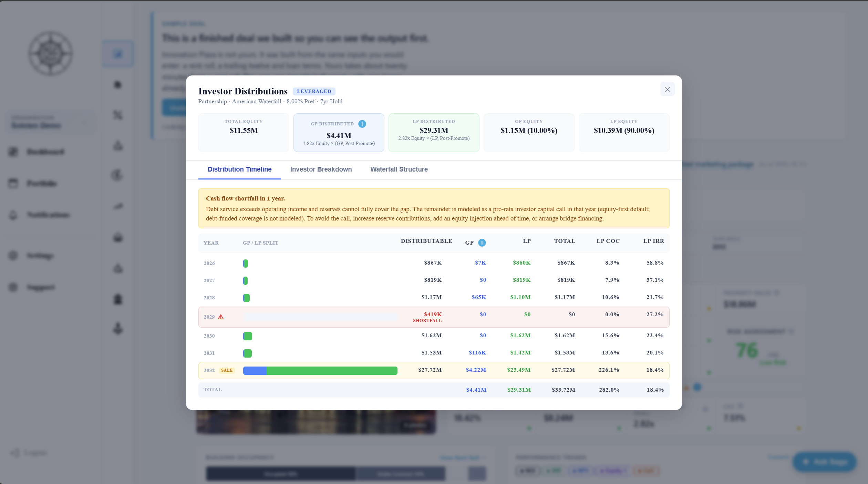Image resolution: width=868 pixels, height=484 pixels.
Task: Close the Investor Distributions dialog
Action: 667,89
